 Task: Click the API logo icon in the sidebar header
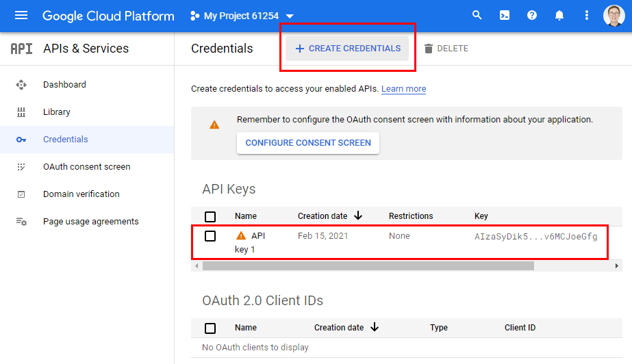click(x=21, y=49)
